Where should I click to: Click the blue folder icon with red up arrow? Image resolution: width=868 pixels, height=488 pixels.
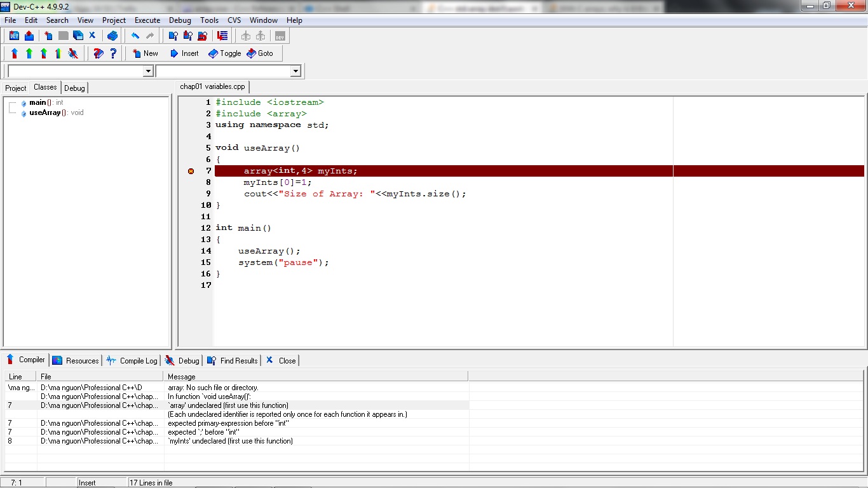coord(29,36)
